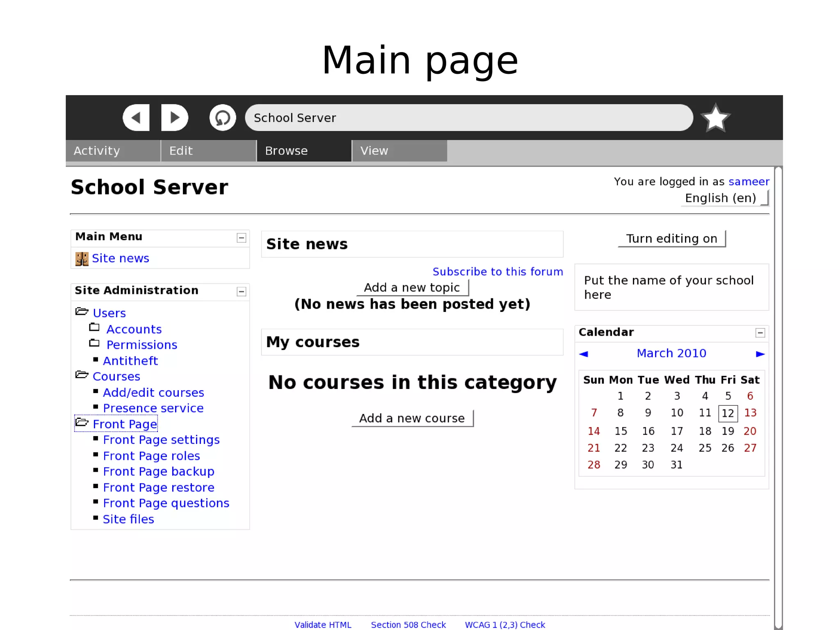Open the English (en) language dropdown
Screen dimensions: 840x630
725,198
